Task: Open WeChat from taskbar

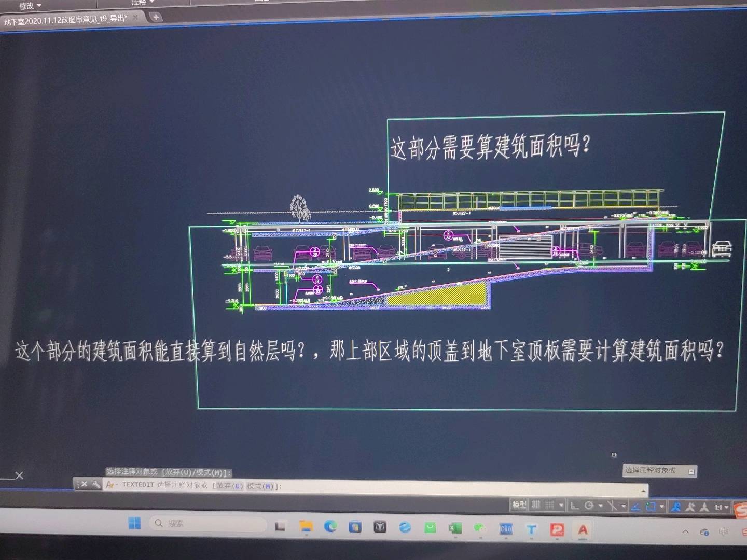Action: tap(480, 528)
